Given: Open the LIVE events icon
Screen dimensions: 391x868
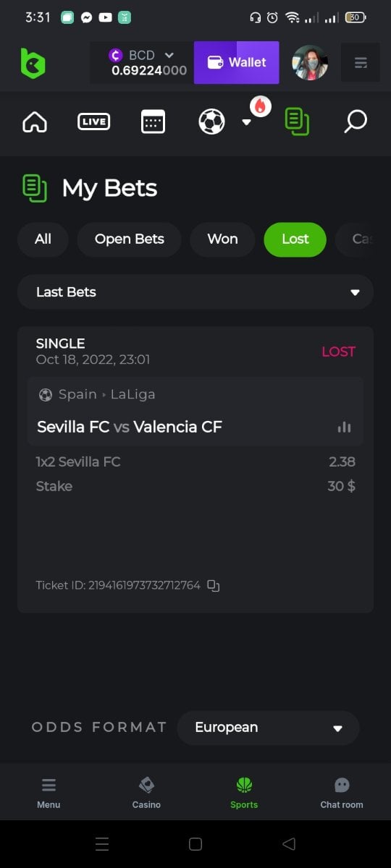Looking at the screenshot, I should click(x=94, y=122).
